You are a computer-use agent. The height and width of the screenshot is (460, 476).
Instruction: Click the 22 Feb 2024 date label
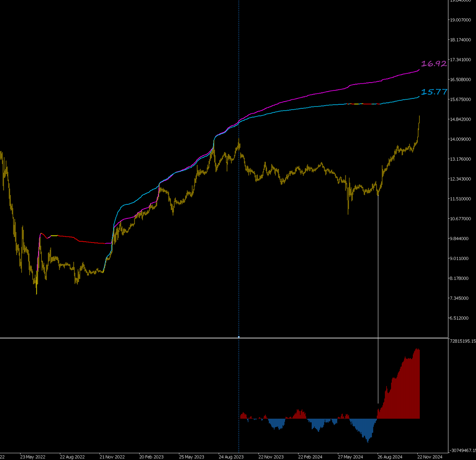311,457
